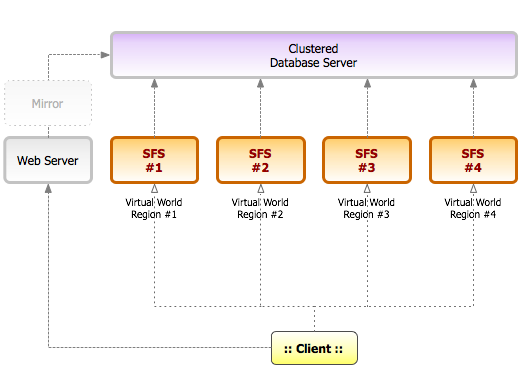Click the Virtual World Region #1 label
Screen dimensions: 532x378
pyautogui.click(x=154, y=208)
